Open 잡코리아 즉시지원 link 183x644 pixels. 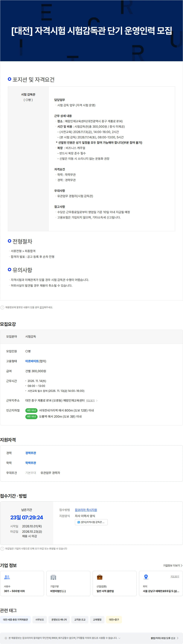pos(86,510)
